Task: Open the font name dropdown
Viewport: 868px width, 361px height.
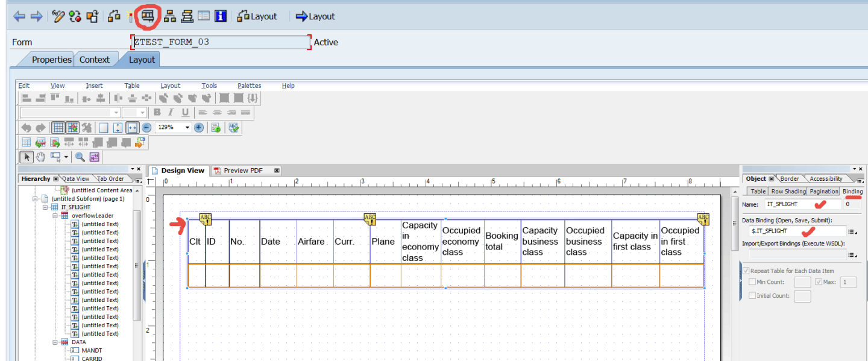Action: (x=116, y=113)
